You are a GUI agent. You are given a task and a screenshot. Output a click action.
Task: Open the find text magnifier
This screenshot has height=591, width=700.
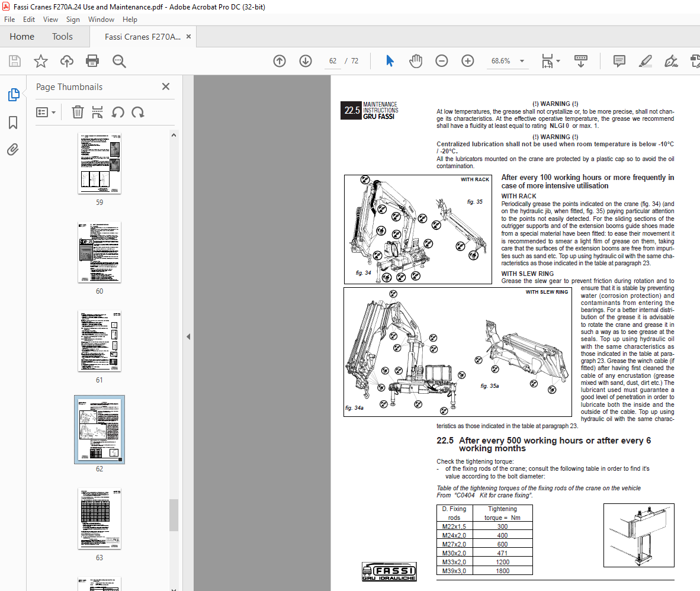point(119,61)
